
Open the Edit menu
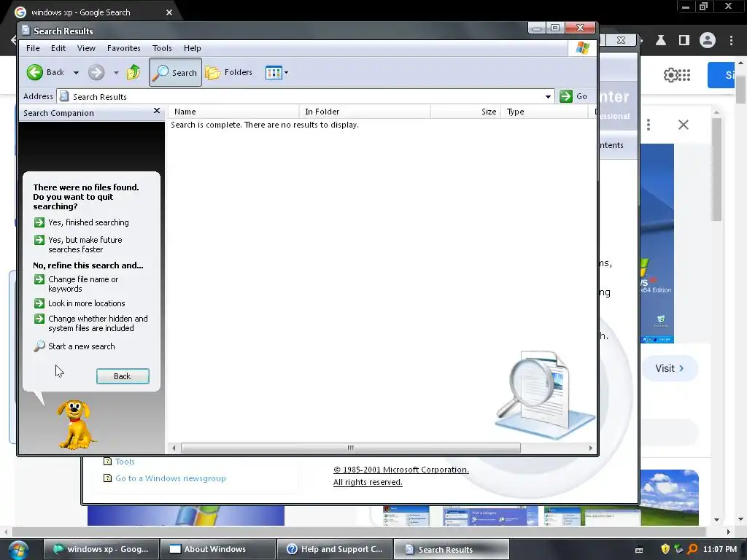58,48
